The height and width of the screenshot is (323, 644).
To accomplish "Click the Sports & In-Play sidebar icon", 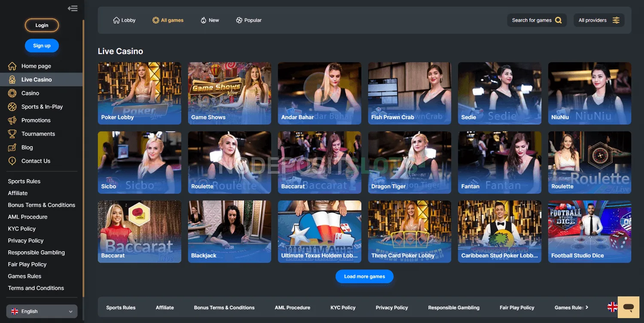I will pyautogui.click(x=12, y=106).
